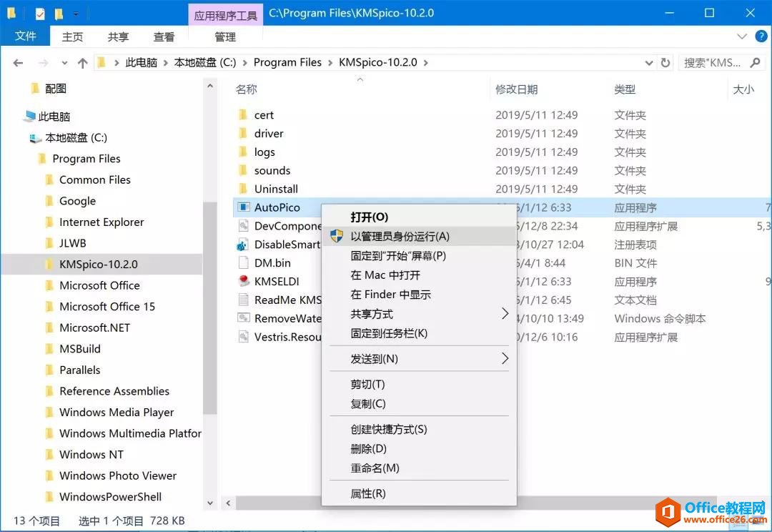Expand 发送到 submenu in context menu
Image resolution: width=772 pixels, height=532 pixels.
click(505, 358)
